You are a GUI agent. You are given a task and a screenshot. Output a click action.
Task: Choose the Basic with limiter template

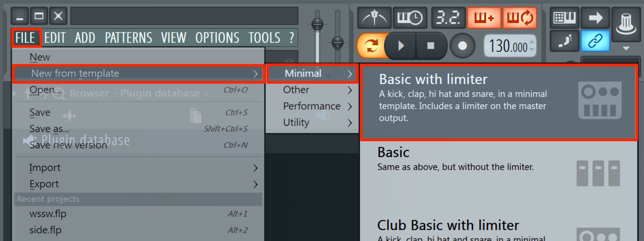tap(499, 103)
